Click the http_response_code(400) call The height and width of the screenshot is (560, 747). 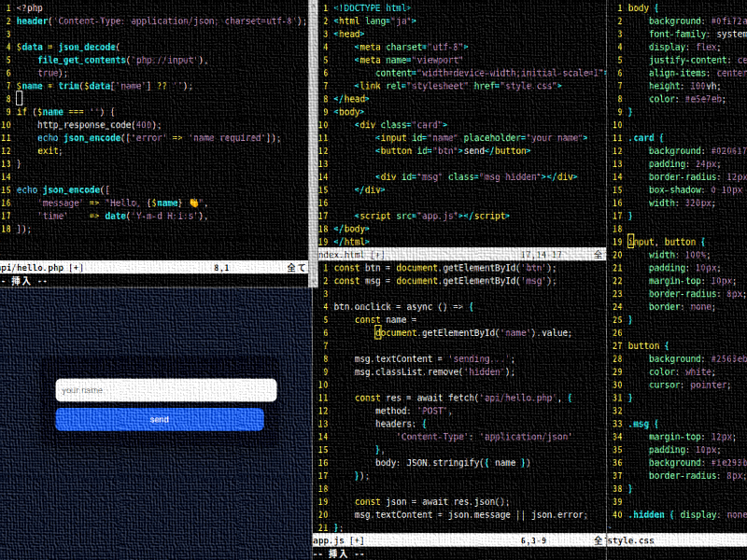[99, 124]
